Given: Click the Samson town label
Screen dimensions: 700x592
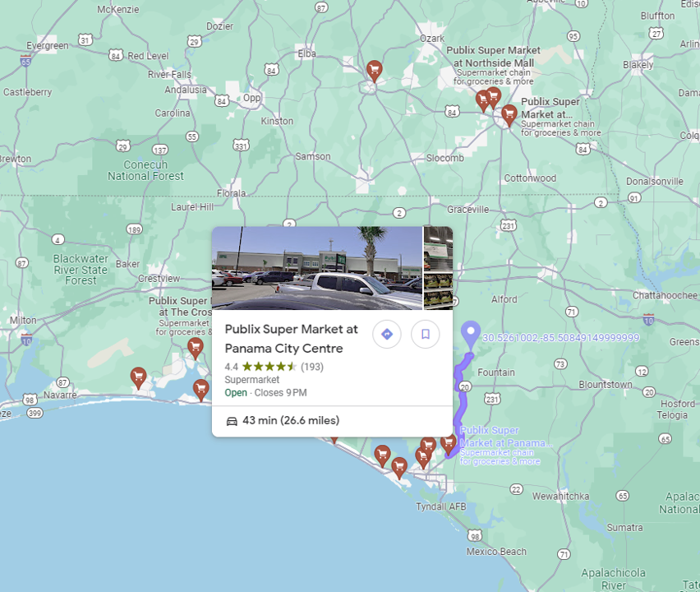Looking at the screenshot, I should click(x=313, y=156).
